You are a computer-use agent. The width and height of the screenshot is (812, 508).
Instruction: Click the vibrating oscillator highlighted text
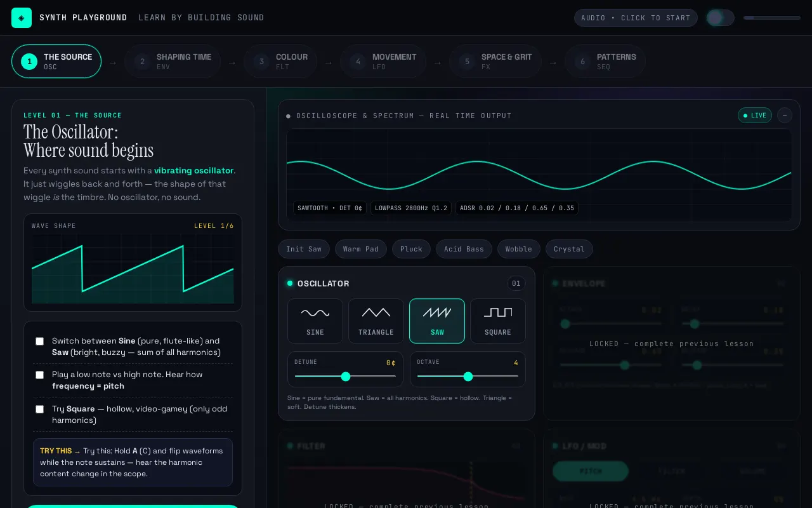pyautogui.click(x=194, y=170)
